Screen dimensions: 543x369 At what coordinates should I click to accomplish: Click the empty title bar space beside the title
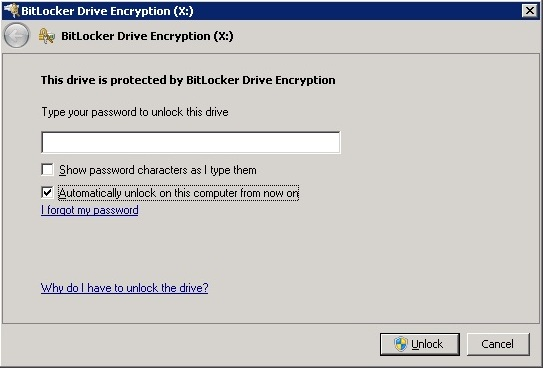[x=357, y=11]
